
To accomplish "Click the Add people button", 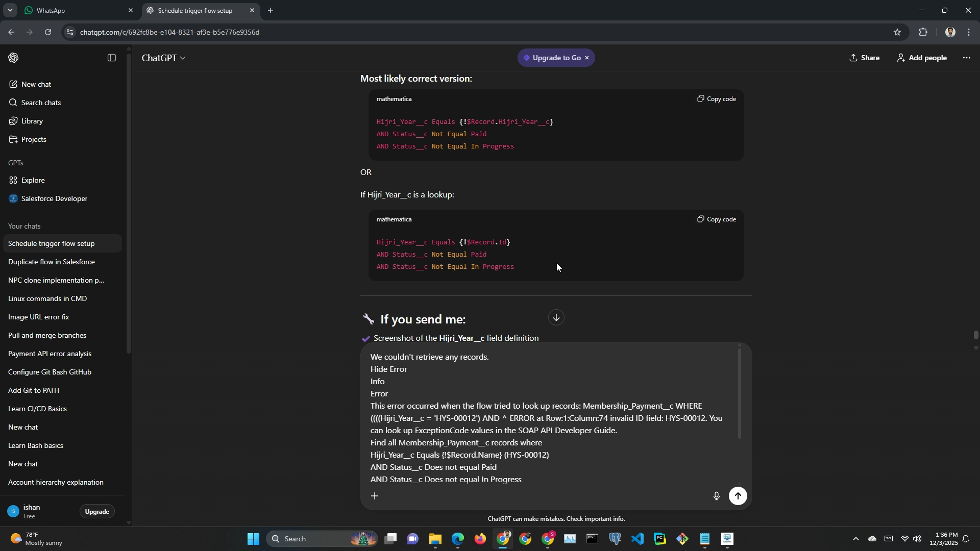I will click(x=922, y=58).
